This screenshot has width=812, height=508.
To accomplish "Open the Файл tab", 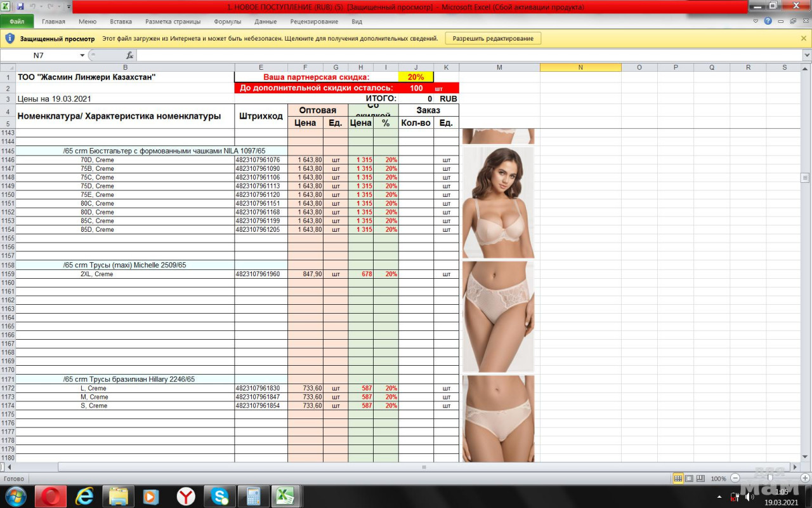I will point(16,22).
